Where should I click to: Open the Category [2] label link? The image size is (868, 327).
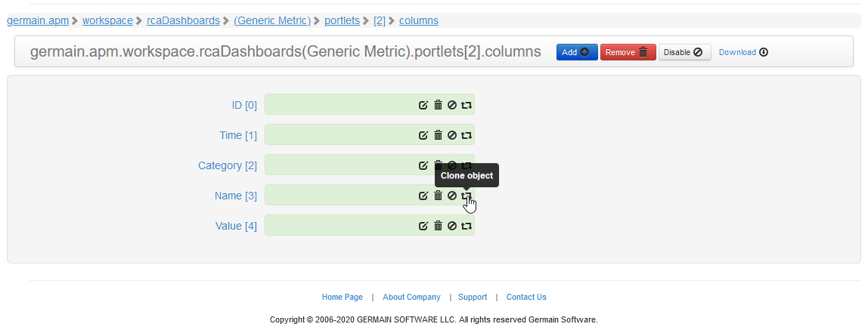pyautogui.click(x=227, y=165)
